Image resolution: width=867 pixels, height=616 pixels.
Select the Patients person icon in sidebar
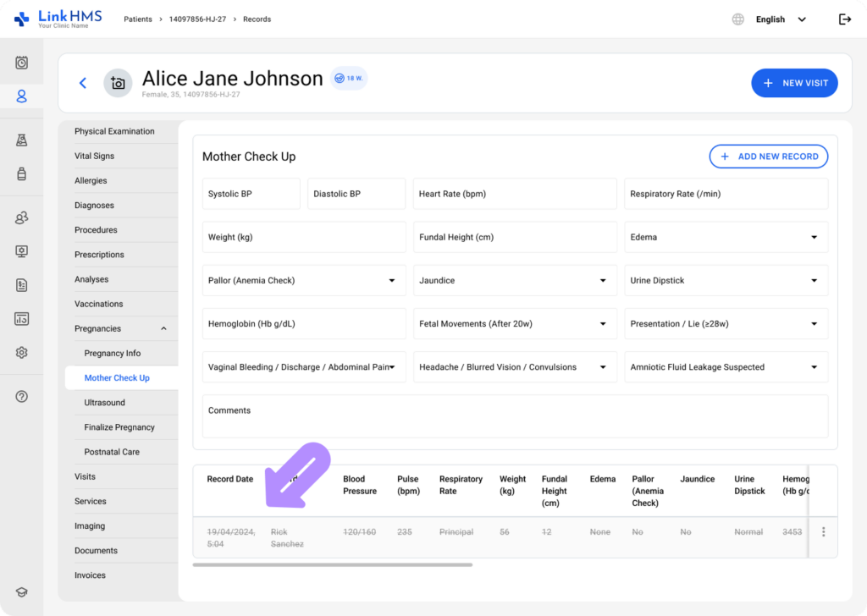[21, 96]
